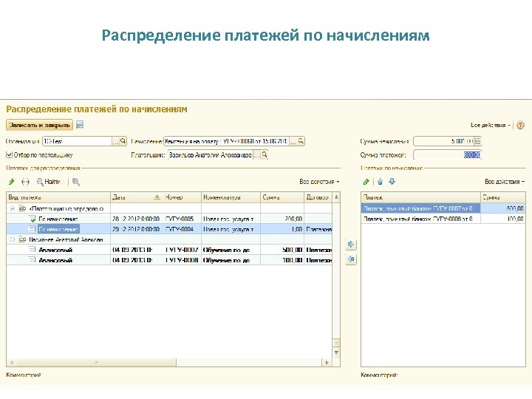Click the Вид платежа column header
This screenshot has width=532, height=399.
[58, 197]
